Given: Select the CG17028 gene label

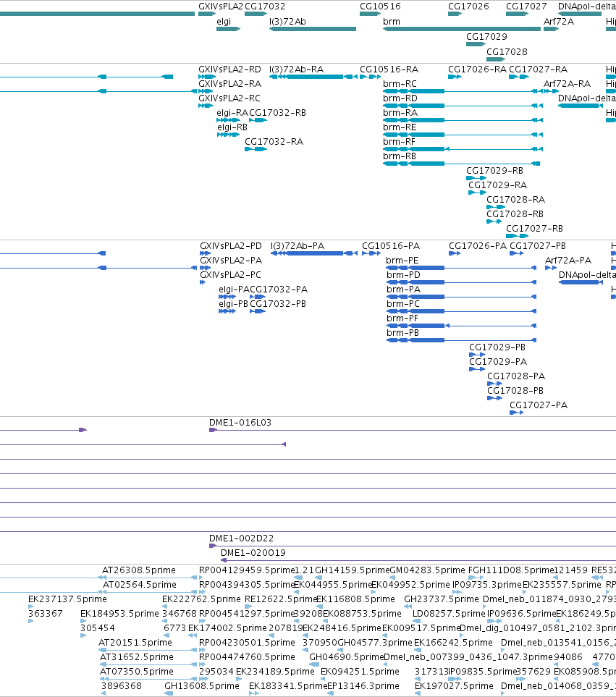Looking at the screenshot, I should 507,51.
